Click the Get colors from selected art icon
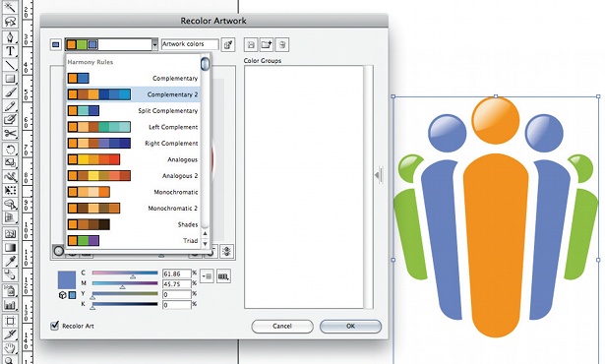Screen dimensions: 605x364 (x=228, y=45)
